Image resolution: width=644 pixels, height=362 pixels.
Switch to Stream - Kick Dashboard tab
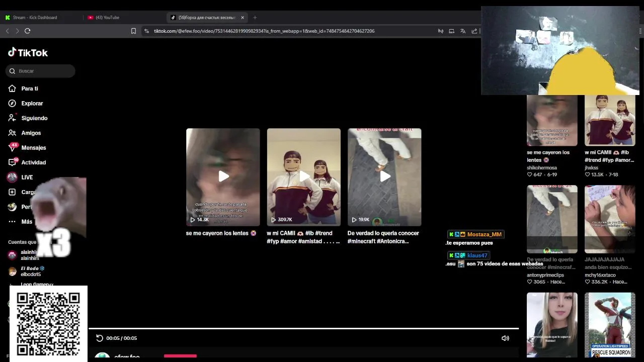(35, 18)
